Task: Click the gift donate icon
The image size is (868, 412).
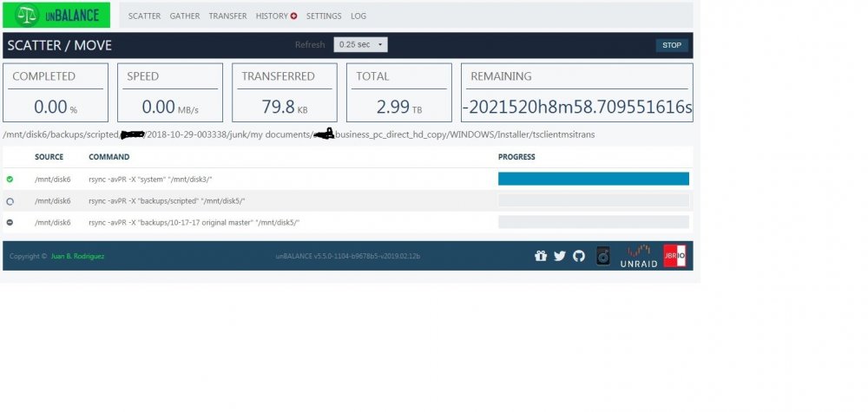Action: [x=541, y=256]
